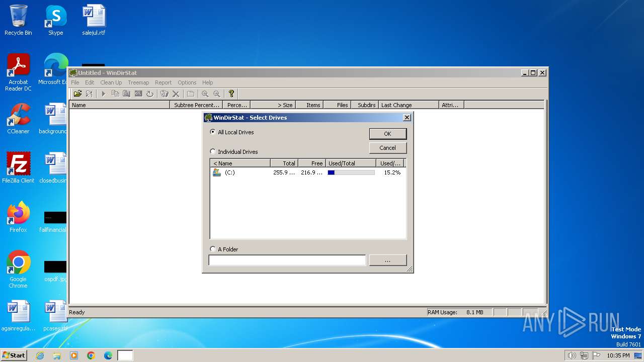Open the Skype desktop shortcut
Screen dimensions: 644x362
coord(55,20)
